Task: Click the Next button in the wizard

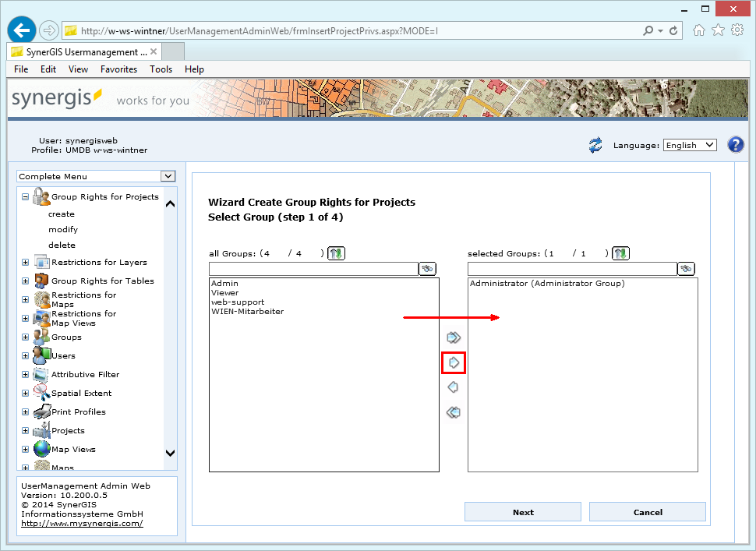Action: 522,512
